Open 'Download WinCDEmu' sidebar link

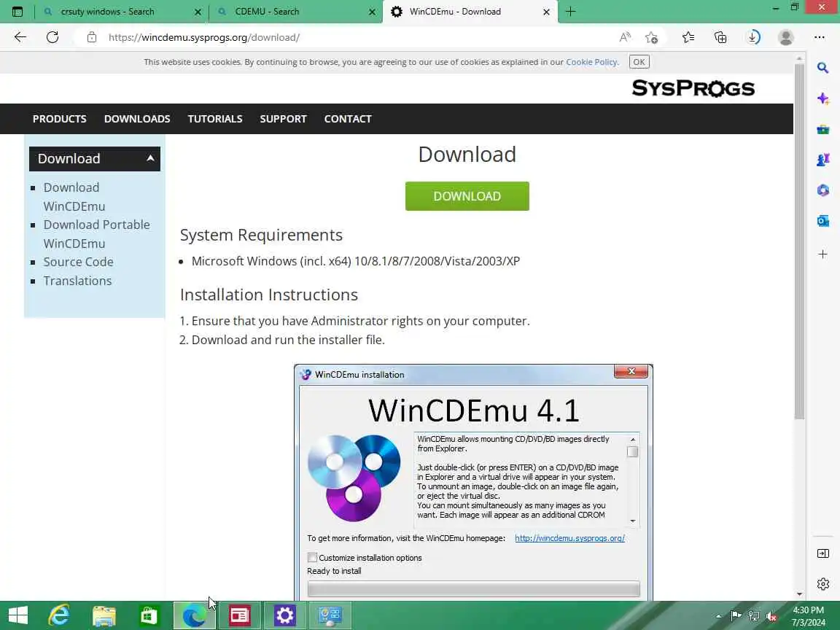tap(74, 197)
